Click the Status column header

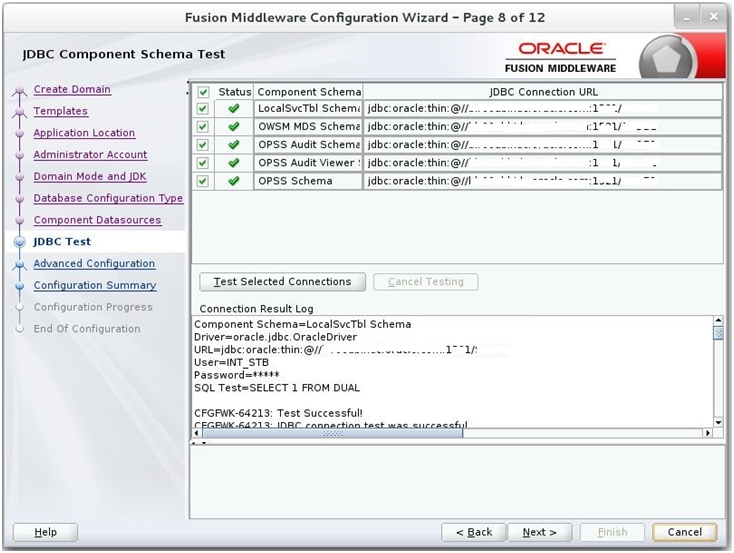[x=235, y=92]
